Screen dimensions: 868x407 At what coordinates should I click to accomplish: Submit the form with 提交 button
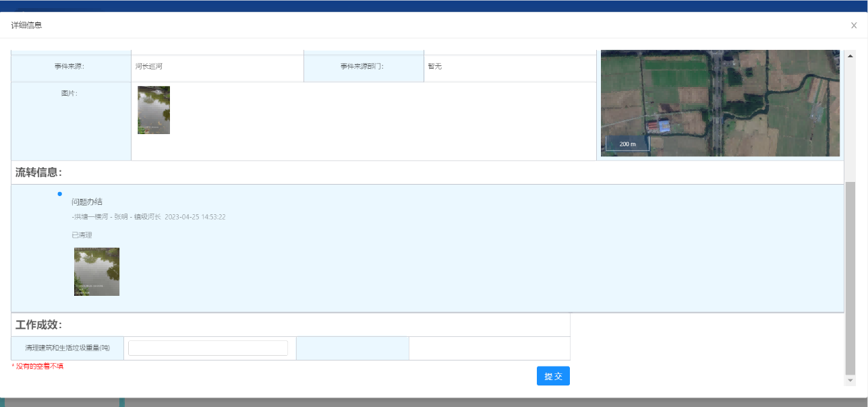click(x=553, y=376)
